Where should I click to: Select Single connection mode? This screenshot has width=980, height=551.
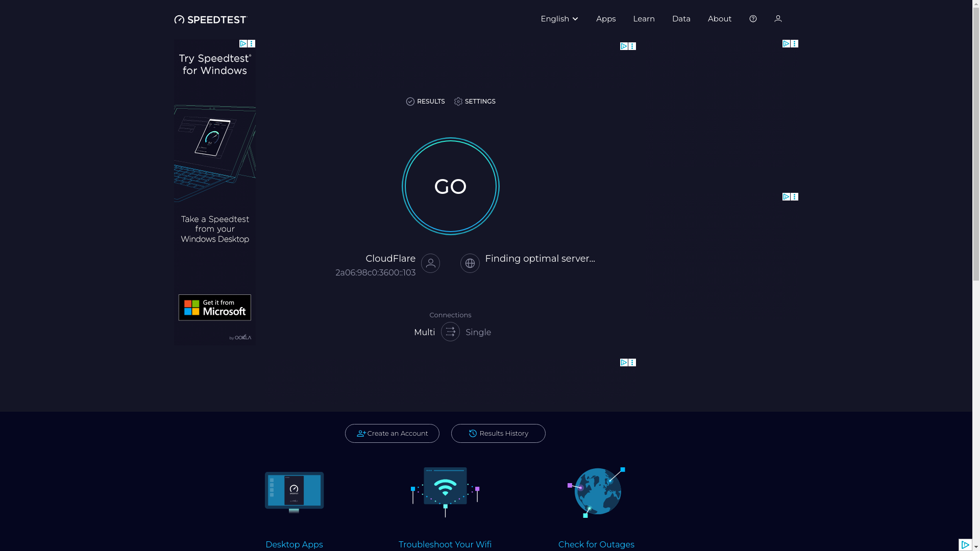478,333
